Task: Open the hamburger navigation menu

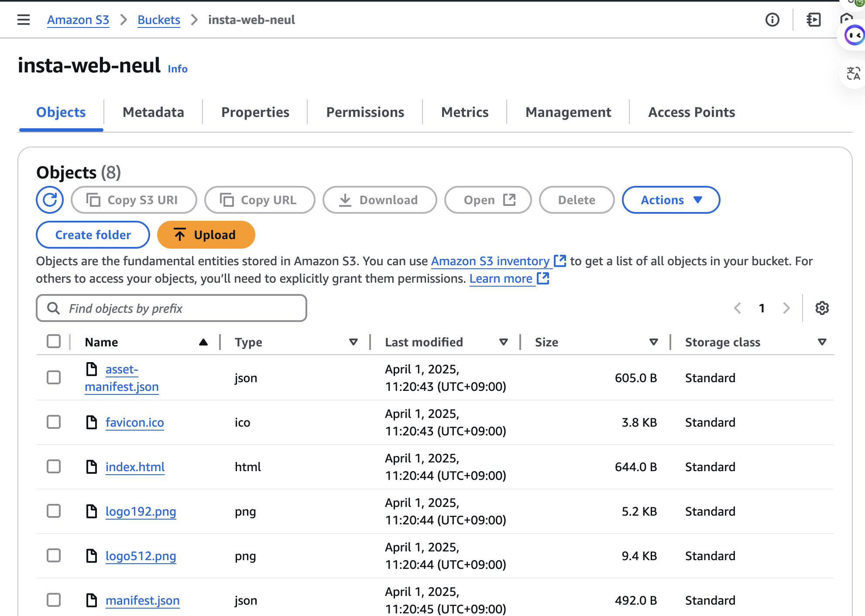Action: pos(24,20)
